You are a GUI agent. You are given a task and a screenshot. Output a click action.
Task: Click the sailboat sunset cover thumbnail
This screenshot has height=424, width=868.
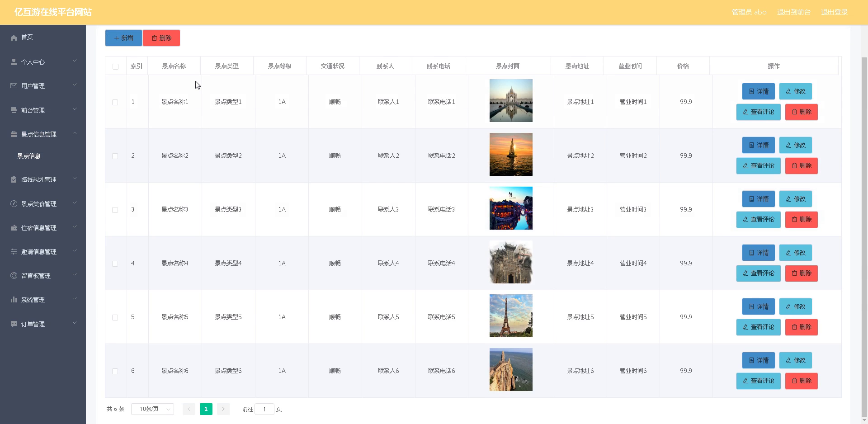[x=511, y=154]
